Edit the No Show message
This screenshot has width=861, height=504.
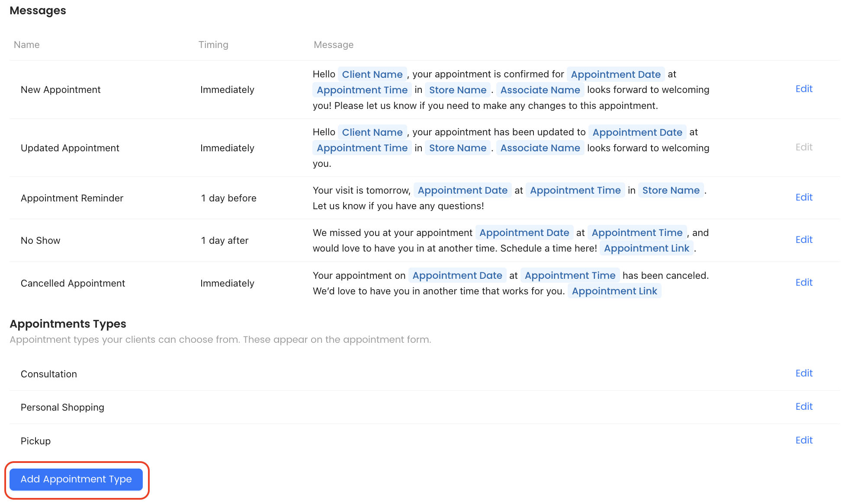point(803,239)
